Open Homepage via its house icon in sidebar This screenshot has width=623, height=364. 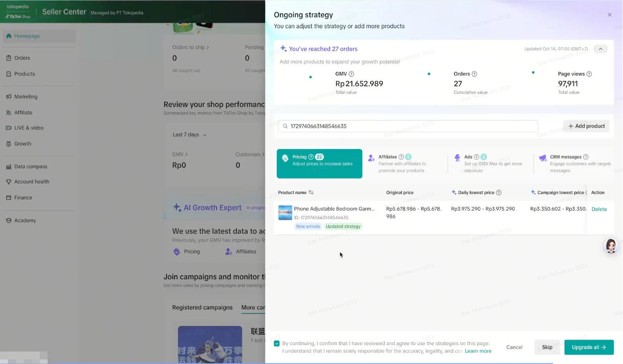coord(9,36)
